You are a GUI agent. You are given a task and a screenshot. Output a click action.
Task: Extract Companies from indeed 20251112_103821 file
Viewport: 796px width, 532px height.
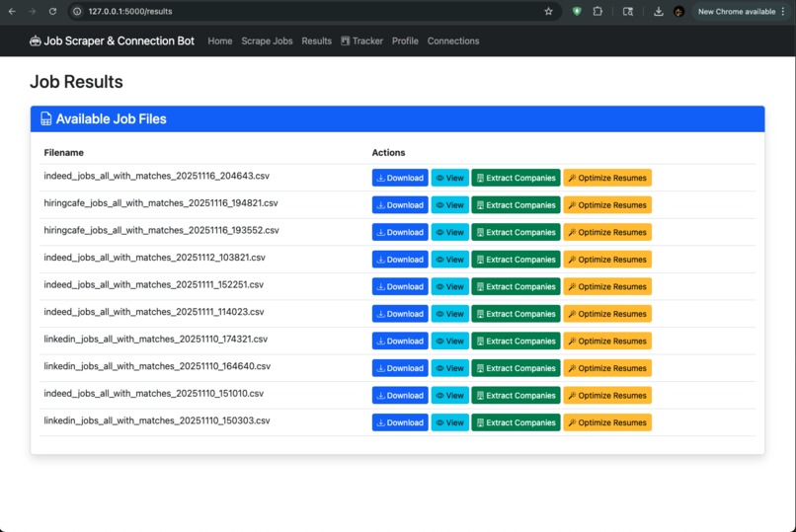click(516, 260)
